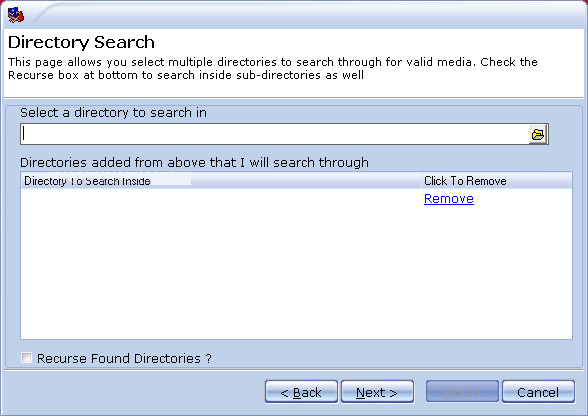
Task: Click the blank window title bar
Action: [300, 15]
